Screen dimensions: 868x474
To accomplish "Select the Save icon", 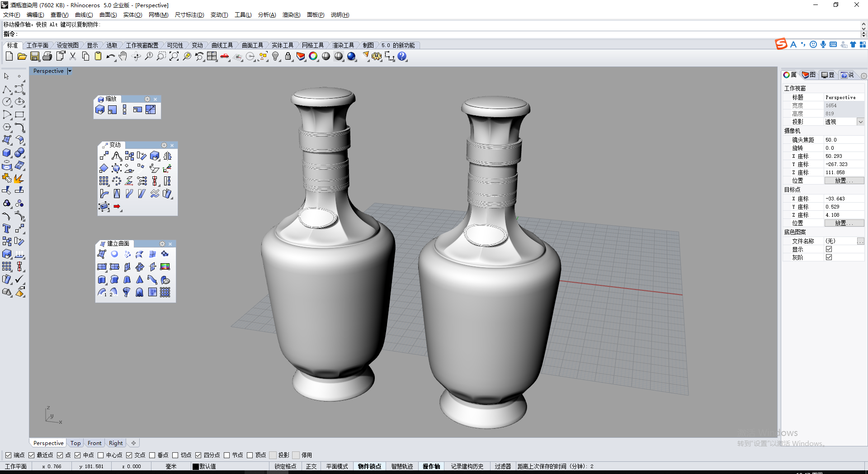I will [x=35, y=57].
